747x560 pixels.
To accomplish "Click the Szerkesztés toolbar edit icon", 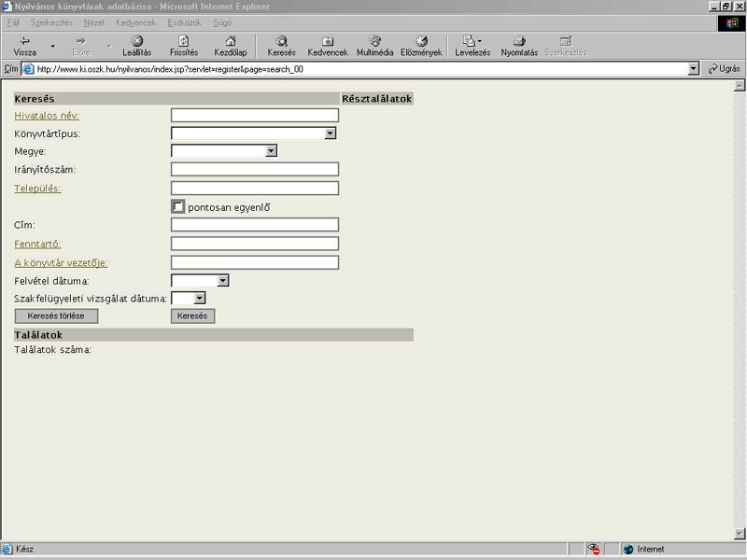I will pyautogui.click(x=566, y=41).
